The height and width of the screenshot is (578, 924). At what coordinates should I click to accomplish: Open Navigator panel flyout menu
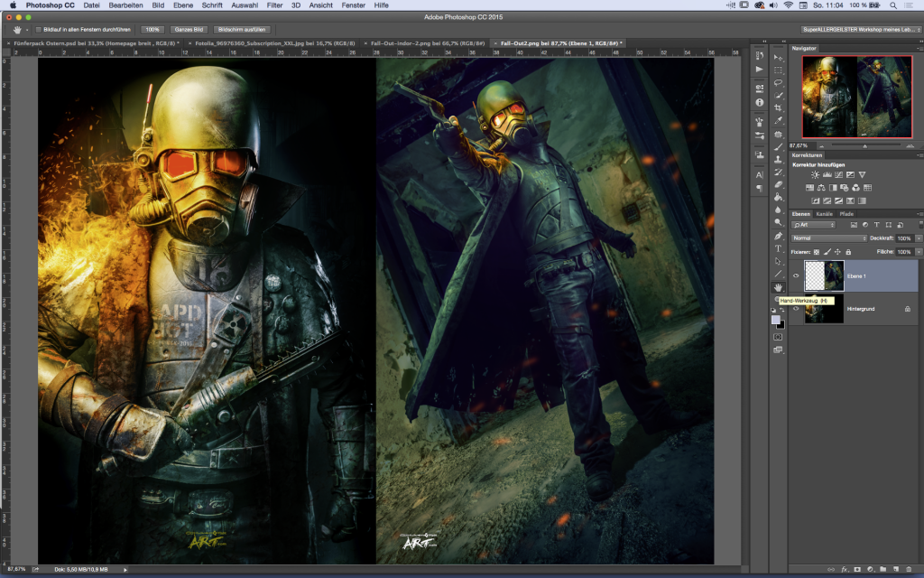pyautogui.click(x=919, y=49)
